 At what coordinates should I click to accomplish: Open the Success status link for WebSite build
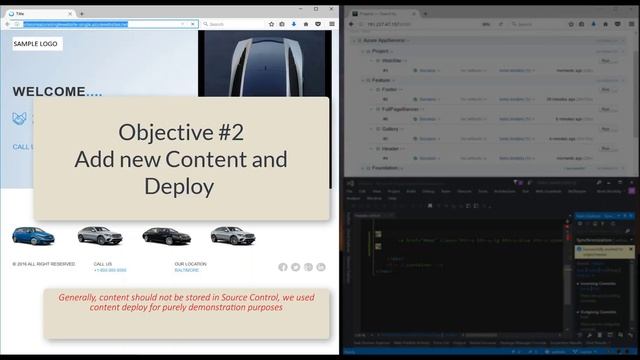(x=427, y=71)
